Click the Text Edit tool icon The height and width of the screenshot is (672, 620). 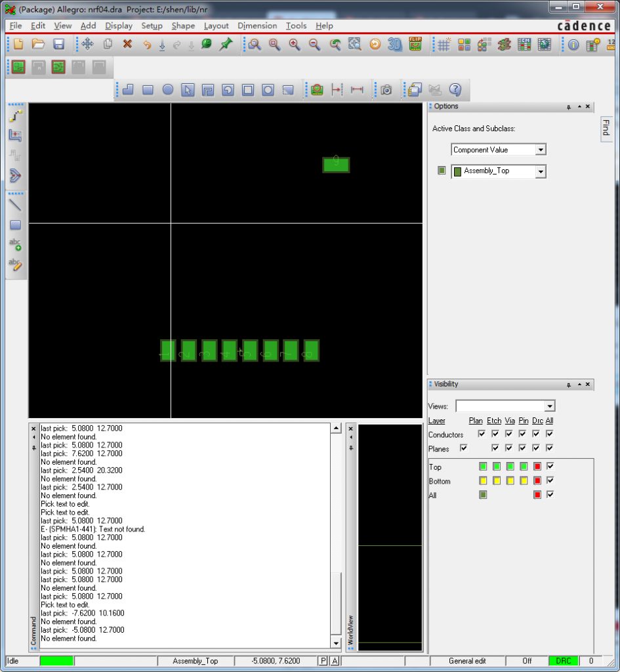pyautogui.click(x=16, y=264)
